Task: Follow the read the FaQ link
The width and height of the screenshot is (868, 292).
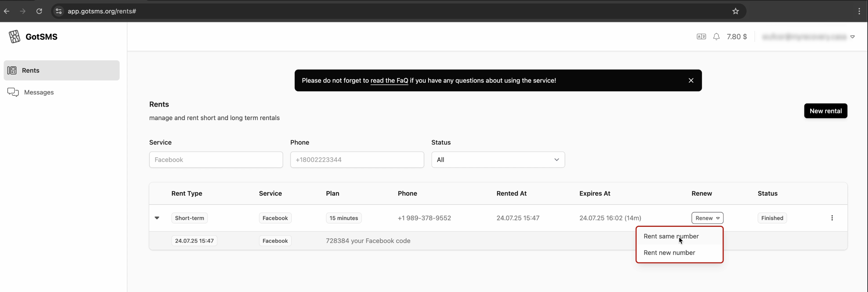Action: click(x=389, y=80)
